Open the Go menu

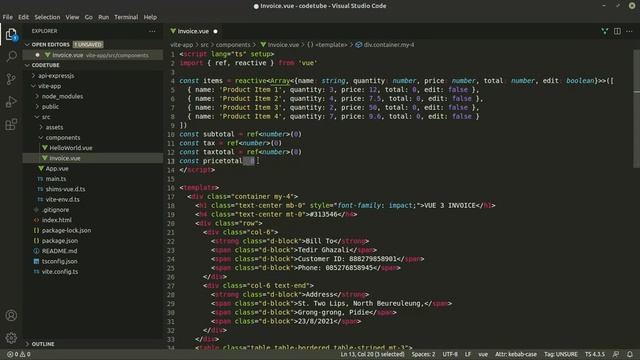[x=89, y=17]
